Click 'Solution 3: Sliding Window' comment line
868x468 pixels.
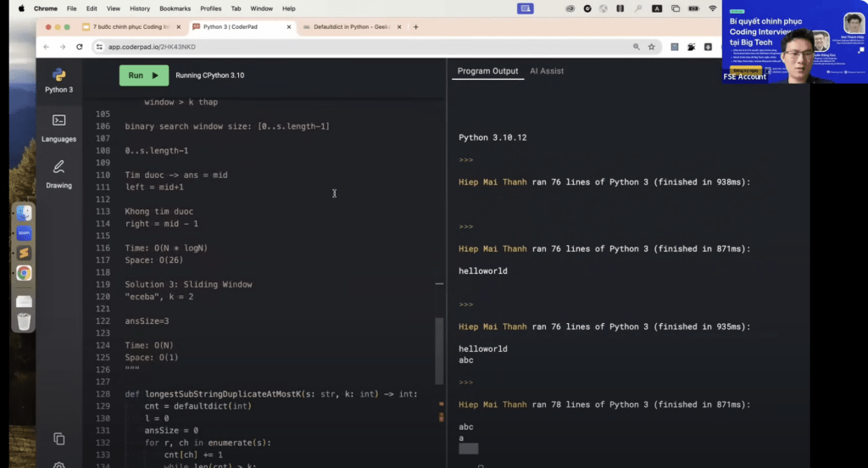tap(188, 284)
